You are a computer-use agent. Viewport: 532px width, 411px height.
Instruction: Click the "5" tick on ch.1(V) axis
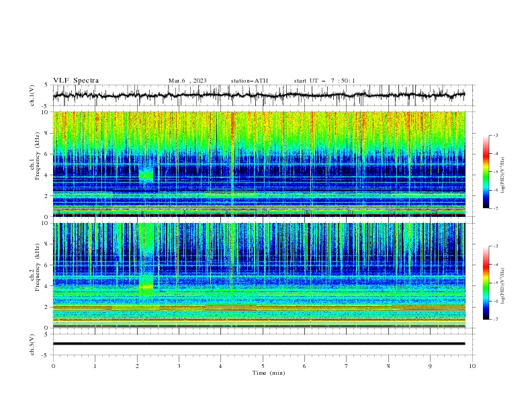click(47, 85)
